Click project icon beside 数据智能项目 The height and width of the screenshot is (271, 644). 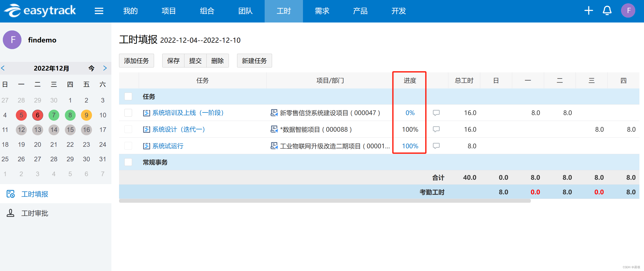(274, 129)
